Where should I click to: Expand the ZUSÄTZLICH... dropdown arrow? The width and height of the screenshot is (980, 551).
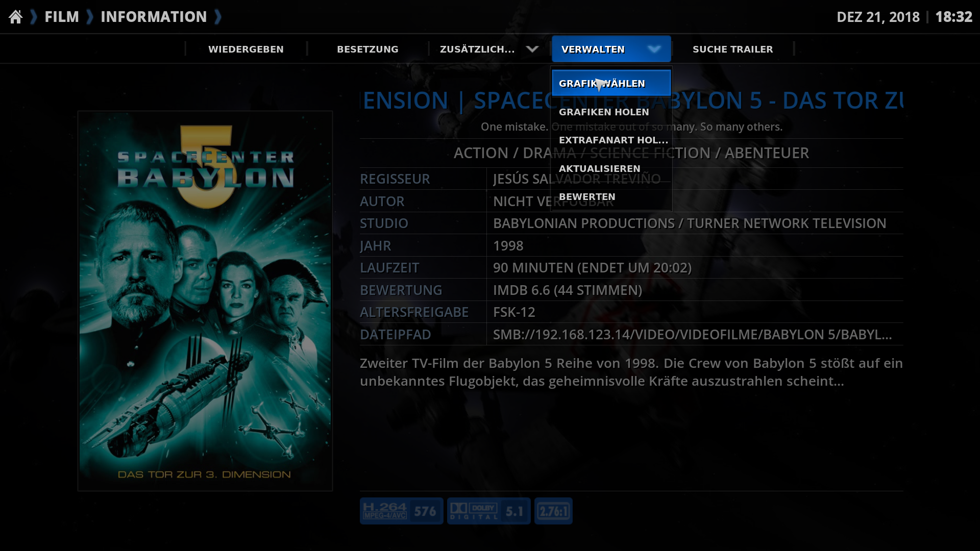pyautogui.click(x=532, y=49)
